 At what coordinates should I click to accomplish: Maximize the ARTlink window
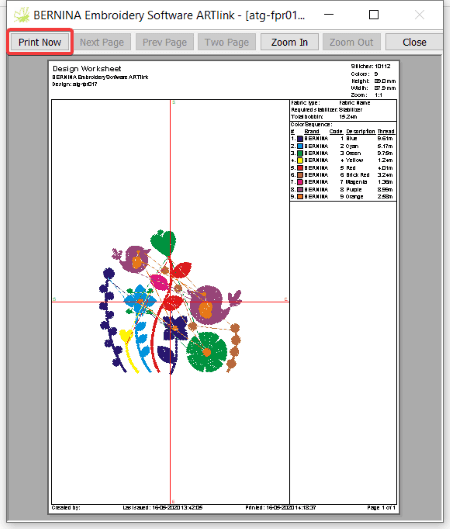pyautogui.click(x=374, y=15)
